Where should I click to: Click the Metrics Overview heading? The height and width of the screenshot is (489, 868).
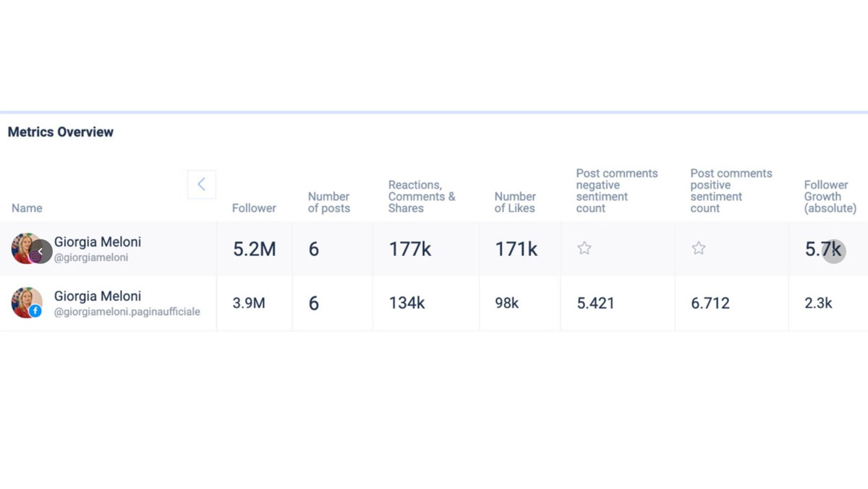61,132
